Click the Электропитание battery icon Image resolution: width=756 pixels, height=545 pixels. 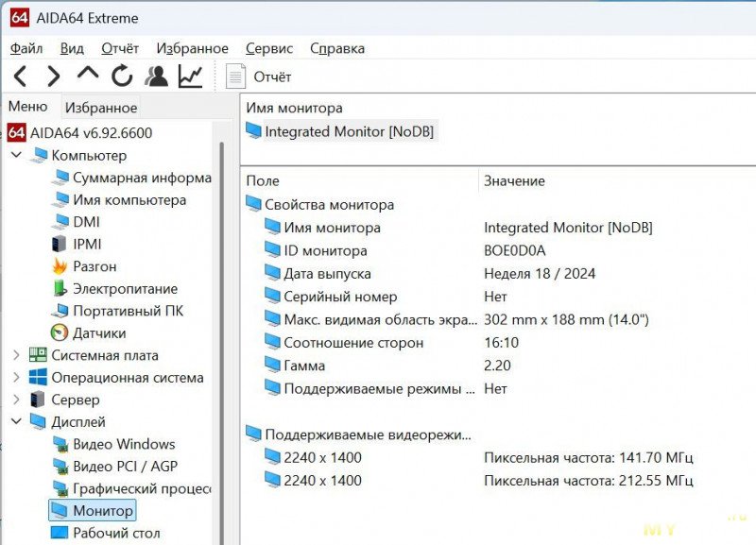(60, 288)
